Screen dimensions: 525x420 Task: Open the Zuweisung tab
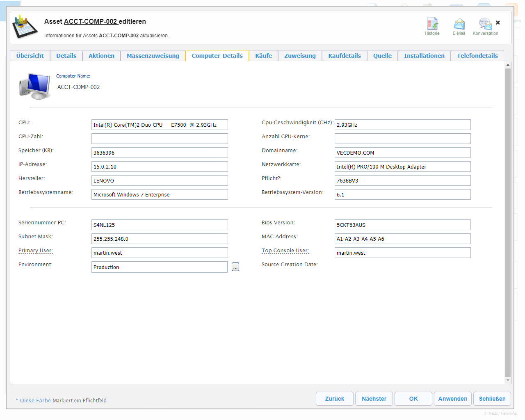coord(300,56)
